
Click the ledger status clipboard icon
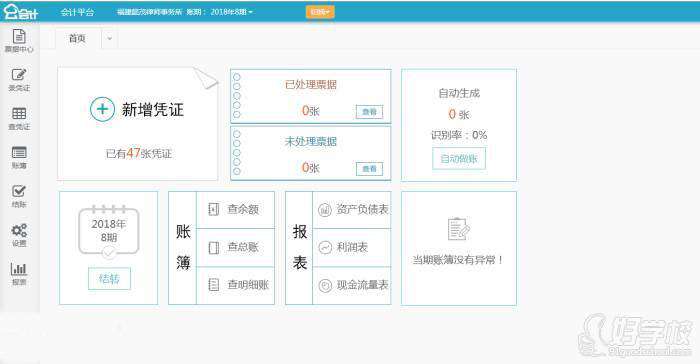pos(458,230)
